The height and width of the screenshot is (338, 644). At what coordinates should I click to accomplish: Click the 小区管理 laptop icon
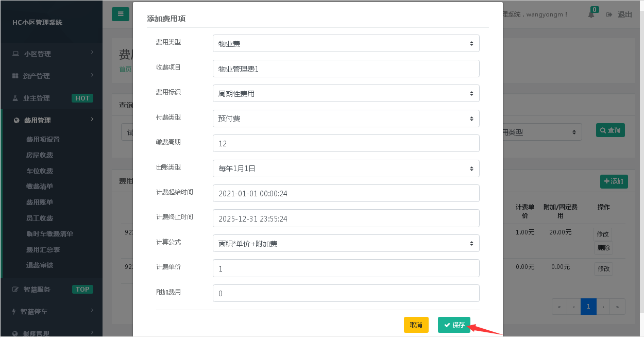coord(15,54)
